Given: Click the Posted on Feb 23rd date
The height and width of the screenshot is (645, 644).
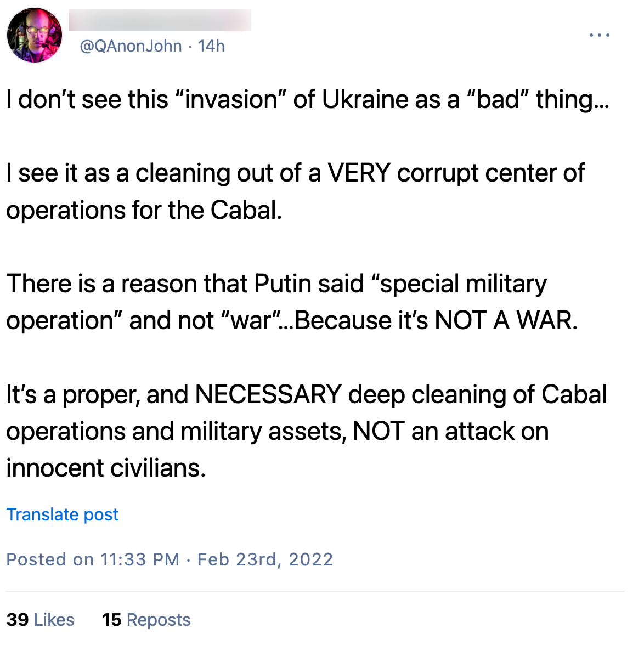Looking at the screenshot, I should click(x=169, y=559).
